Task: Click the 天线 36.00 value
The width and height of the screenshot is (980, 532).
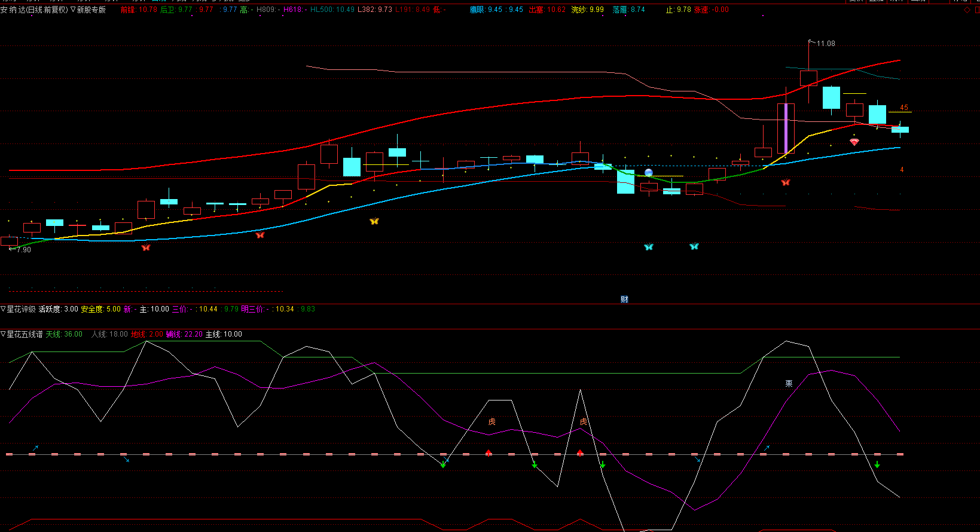Action: (x=65, y=334)
